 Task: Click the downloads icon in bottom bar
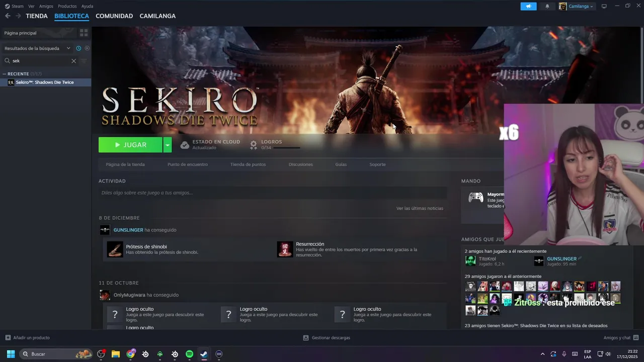pos(306,338)
